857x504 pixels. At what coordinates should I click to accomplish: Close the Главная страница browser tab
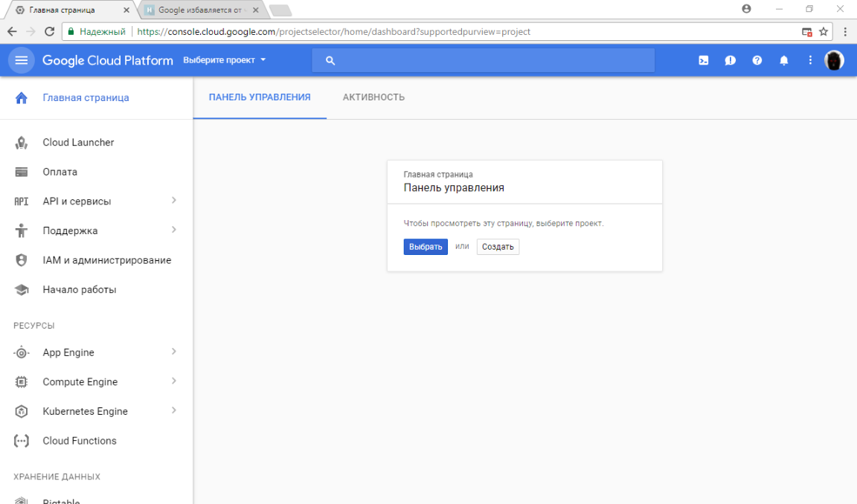pyautogui.click(x=126, y=10)
